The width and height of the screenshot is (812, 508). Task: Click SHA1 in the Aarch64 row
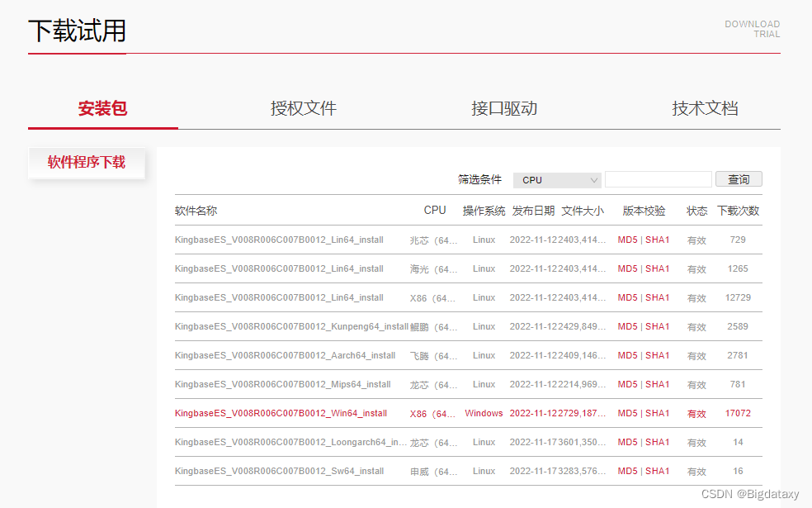[x=657, y=355]
